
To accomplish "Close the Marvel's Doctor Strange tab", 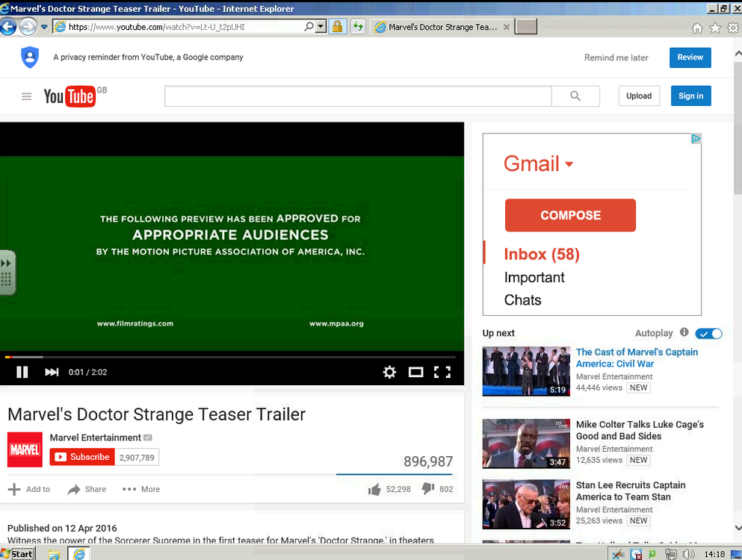I will pyautogui.click(x=507, y=27).
